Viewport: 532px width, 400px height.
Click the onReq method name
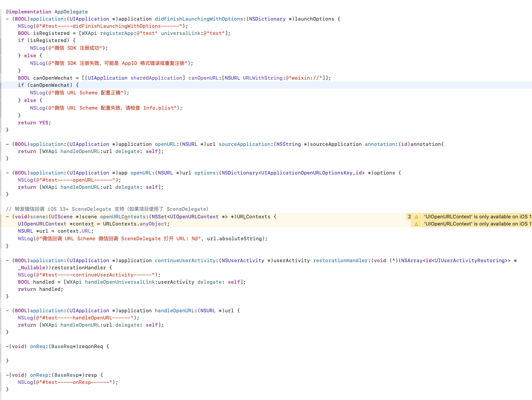tap(38, 346)
